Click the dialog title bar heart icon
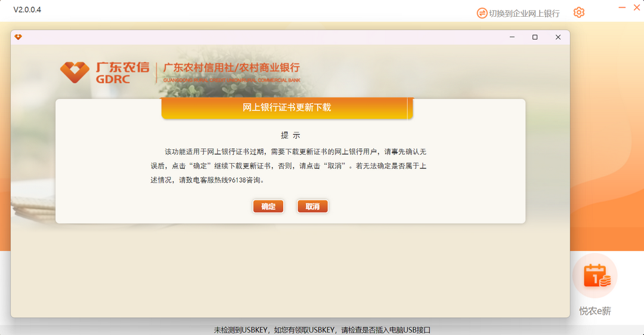Screen dimensions: 644x335 18,37
